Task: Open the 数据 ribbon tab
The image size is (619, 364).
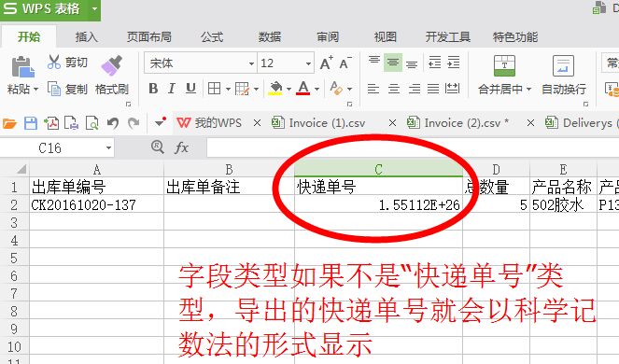Action: pos(270,37)
